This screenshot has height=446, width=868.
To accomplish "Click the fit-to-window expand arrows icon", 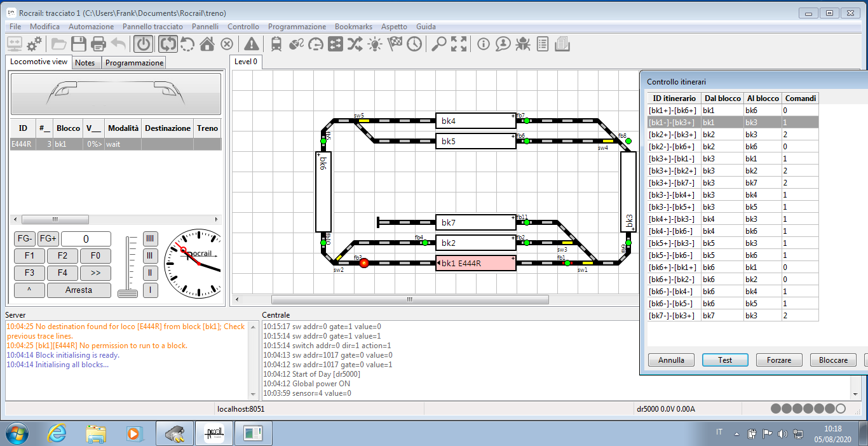I will coord(459,44).
